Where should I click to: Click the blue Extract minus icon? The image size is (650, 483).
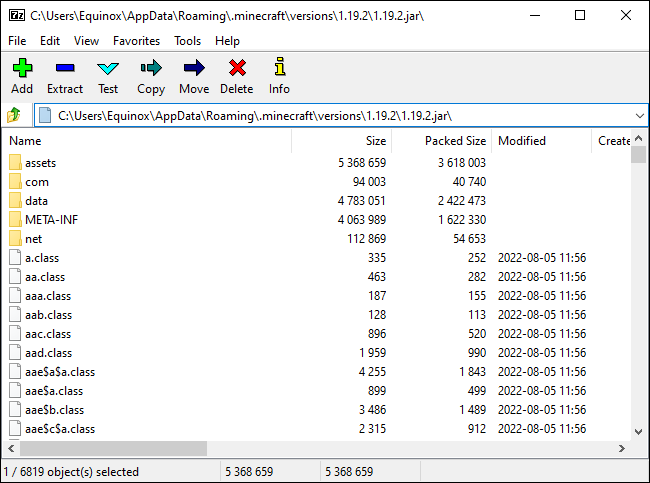point(65,68)
